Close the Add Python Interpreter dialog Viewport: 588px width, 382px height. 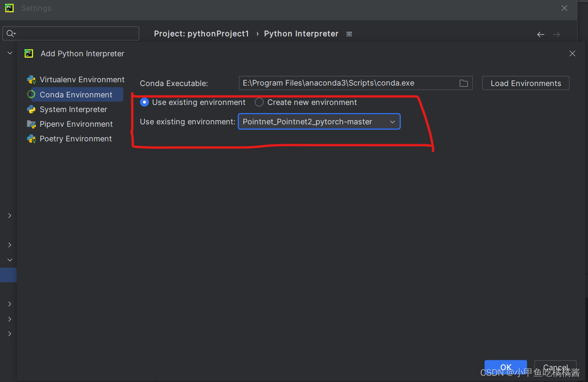coord(572,53)
